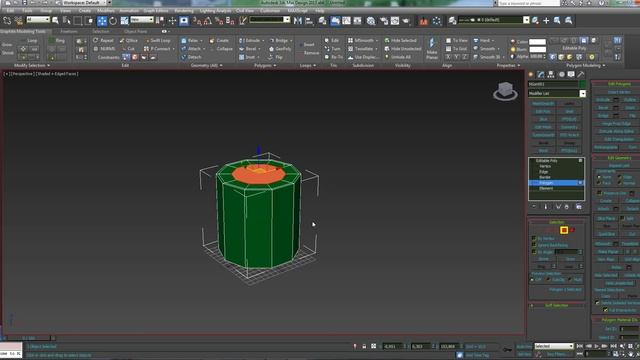Click the Render teapot icon
Viewport: 640px width, 360px height.
pos(406,20)
